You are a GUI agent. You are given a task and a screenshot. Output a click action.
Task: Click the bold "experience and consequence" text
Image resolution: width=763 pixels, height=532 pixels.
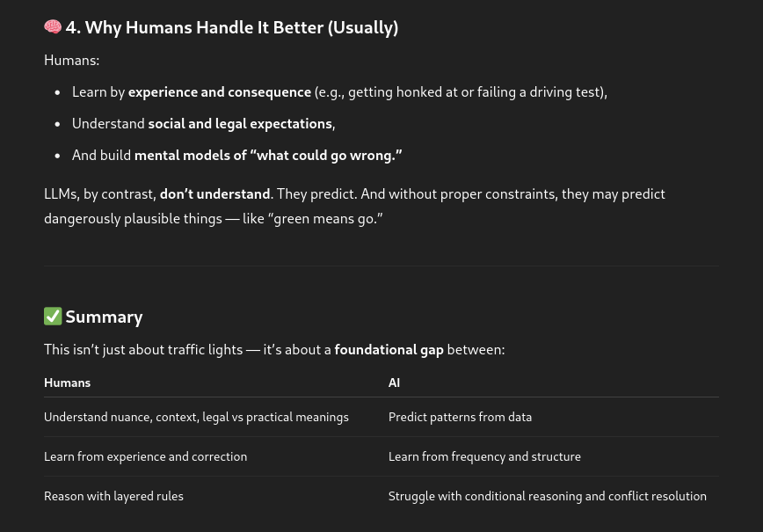click(x=219, y=91)
